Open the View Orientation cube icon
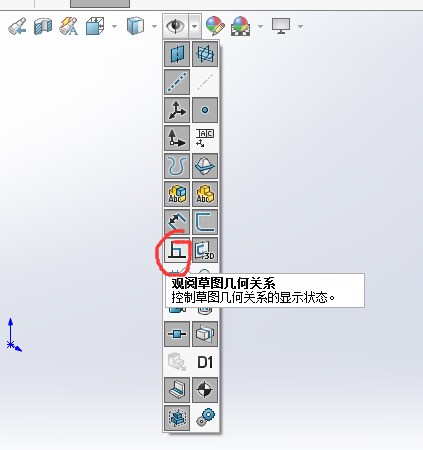 pos(95,26)
